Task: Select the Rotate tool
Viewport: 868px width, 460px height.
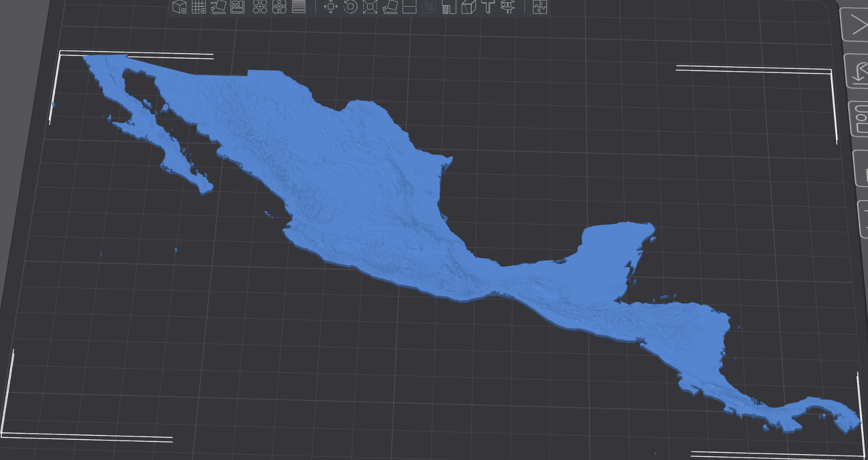Action: point(350,7)
